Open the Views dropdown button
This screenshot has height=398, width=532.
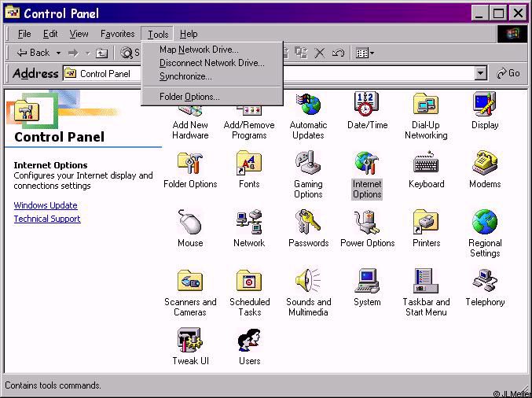pos(365,53)
